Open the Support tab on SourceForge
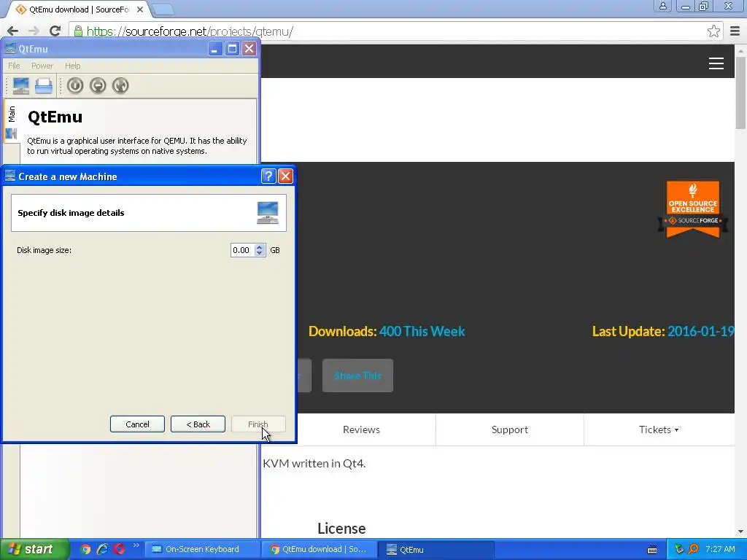This screenshot has width=747, height=560. tap(510, 429)
